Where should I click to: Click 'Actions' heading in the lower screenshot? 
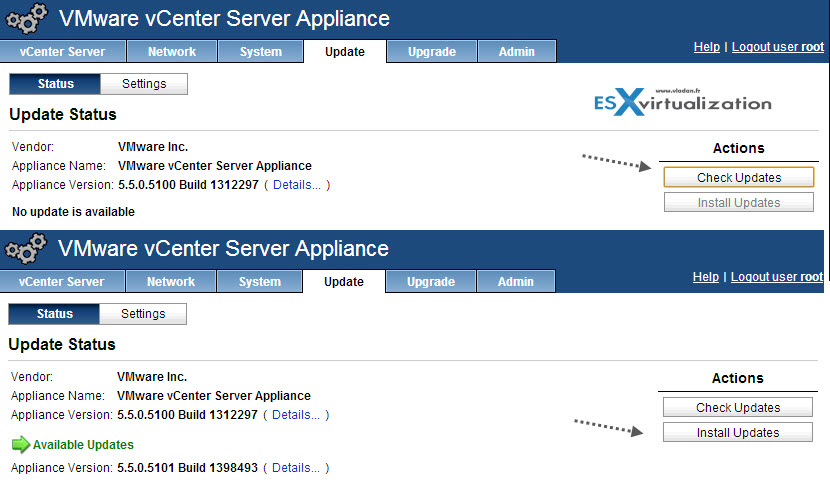coord(737,378)
